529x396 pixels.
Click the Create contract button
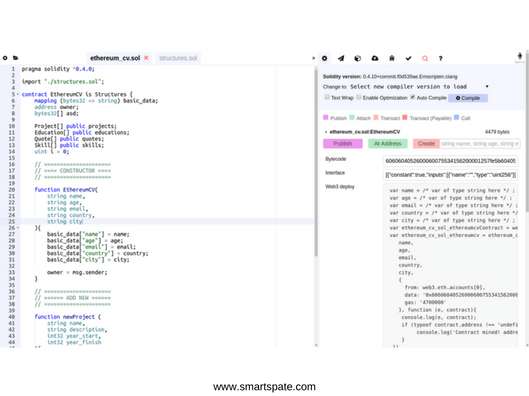click(426, 144)
